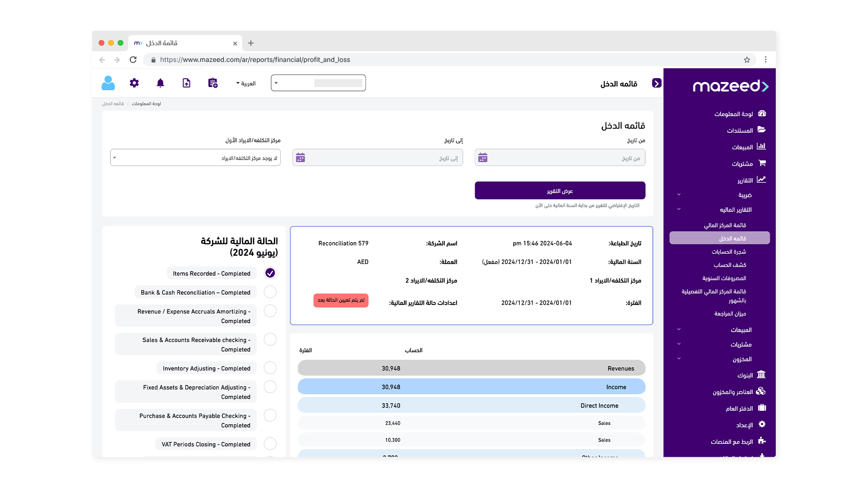Viewport: 868px width, 488px height.
Task: Click the عرض التقرير button
Action: pyautogui.click(x=560, y=191)
